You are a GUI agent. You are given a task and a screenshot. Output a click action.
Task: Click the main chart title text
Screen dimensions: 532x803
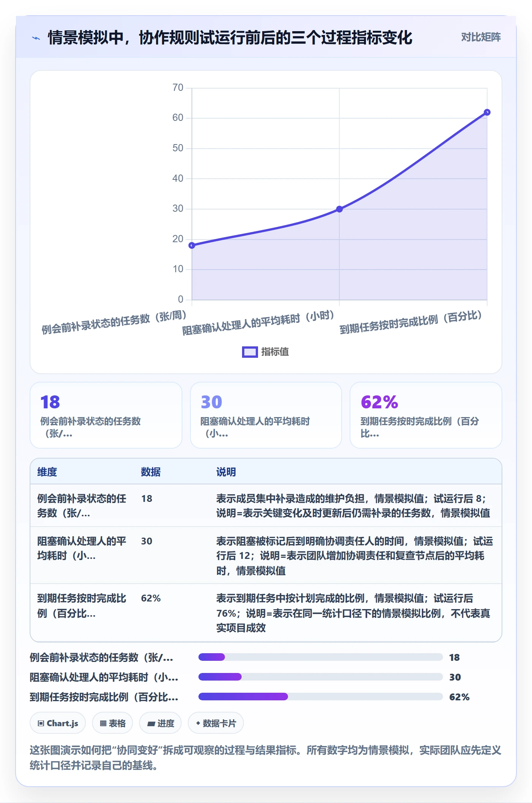pos(230,38)
